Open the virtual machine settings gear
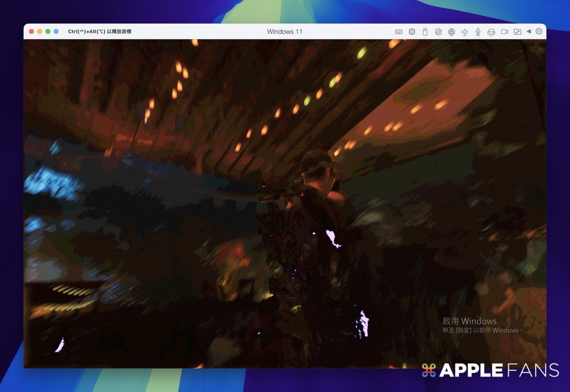Image resolution: width=570 pixels, height=392 pixels. pyautogui.click(x=539, y=31)
